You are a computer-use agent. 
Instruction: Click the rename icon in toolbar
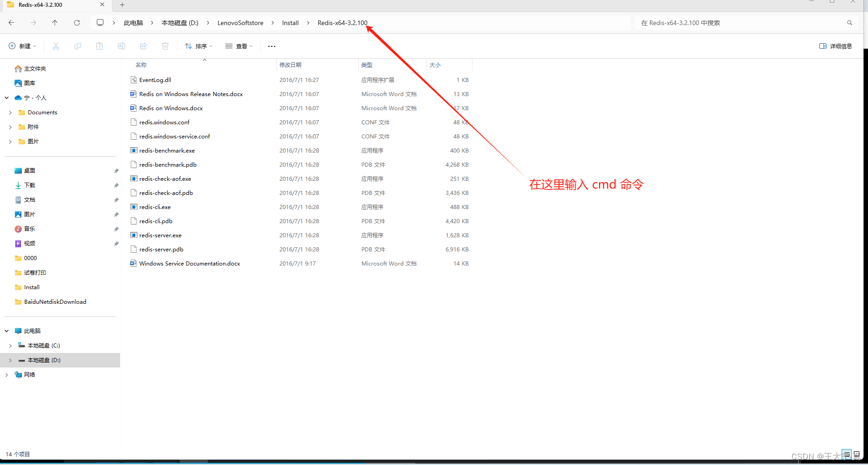(122, 46)
